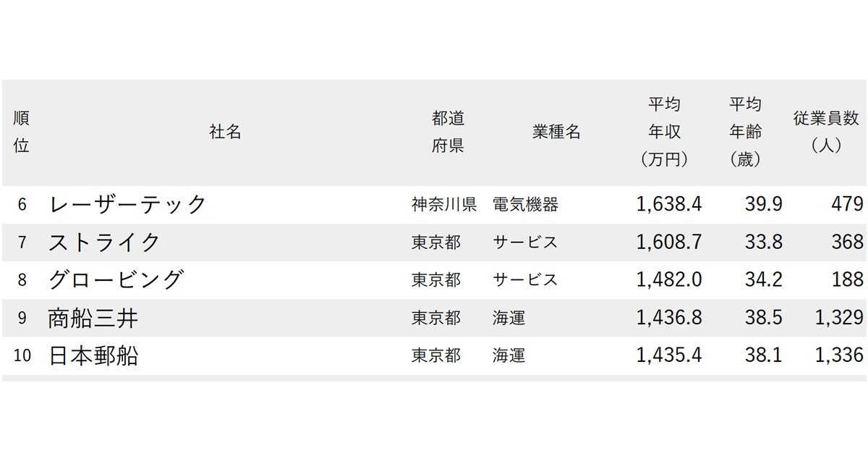Image resolution: width=868 pixels, height=456 pixels.
Task: Click average salary value 1,638.4
Action: 669,204
